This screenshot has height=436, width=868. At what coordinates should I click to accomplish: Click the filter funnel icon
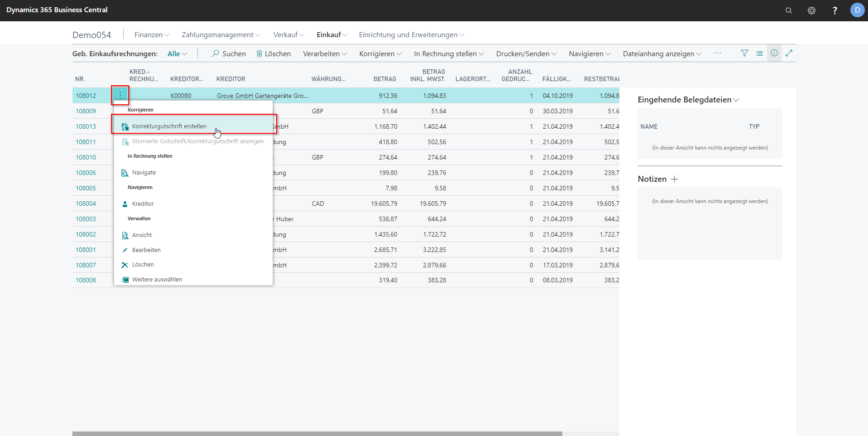pyautogui.click(x=744, y=53)
